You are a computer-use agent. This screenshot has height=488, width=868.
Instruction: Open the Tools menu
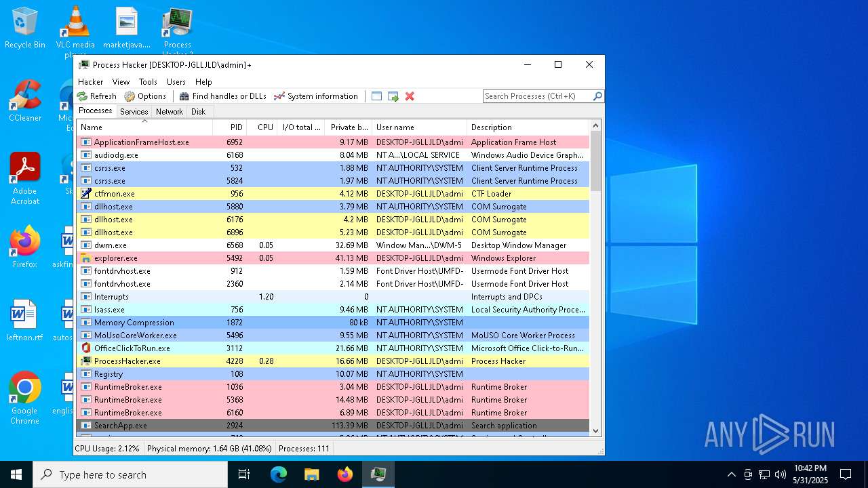(x=148, y=82)
